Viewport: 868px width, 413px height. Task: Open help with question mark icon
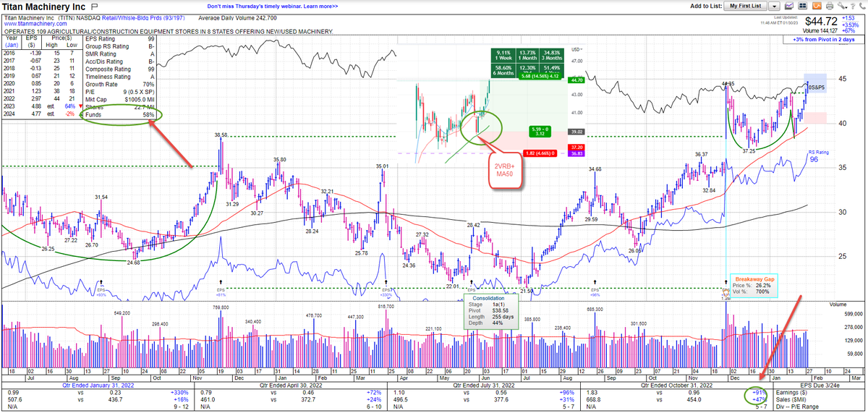tap(853, 6)
